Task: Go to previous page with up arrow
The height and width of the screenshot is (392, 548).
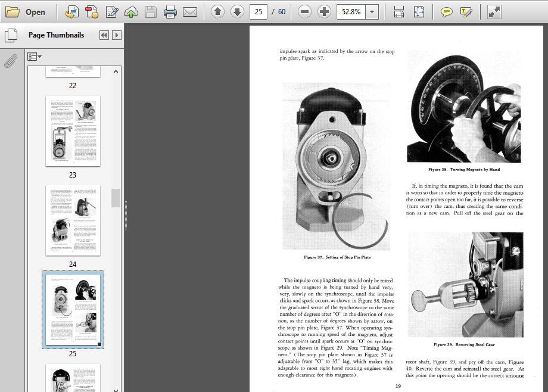Action: tap(217, 12)
